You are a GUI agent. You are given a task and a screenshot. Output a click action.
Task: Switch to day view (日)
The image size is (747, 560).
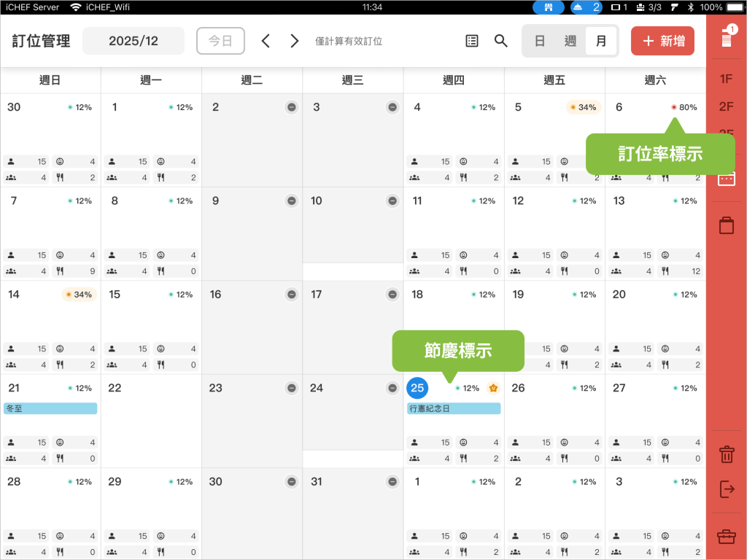(x=540, y=41)
